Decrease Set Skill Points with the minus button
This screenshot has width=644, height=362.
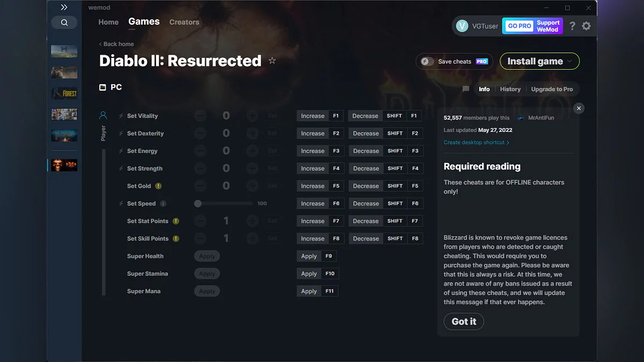200,238
